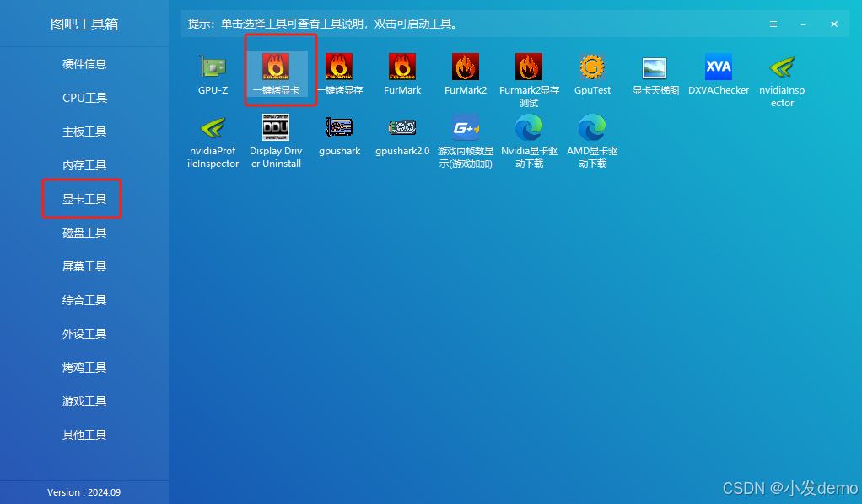The image size is (862, 504).
Task: Open the 主板工具 category
Action: click(84, 131)
